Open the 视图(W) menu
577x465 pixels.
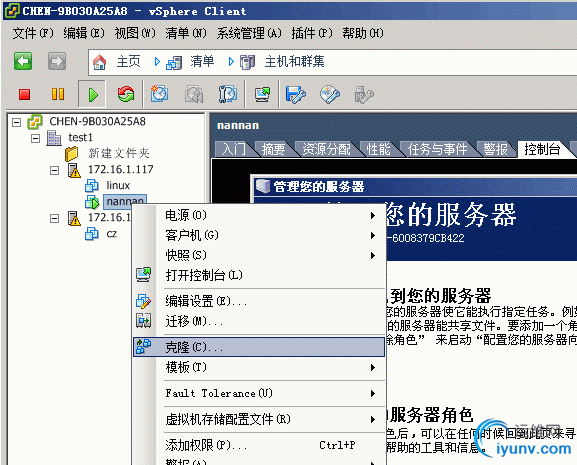[135, 33]
